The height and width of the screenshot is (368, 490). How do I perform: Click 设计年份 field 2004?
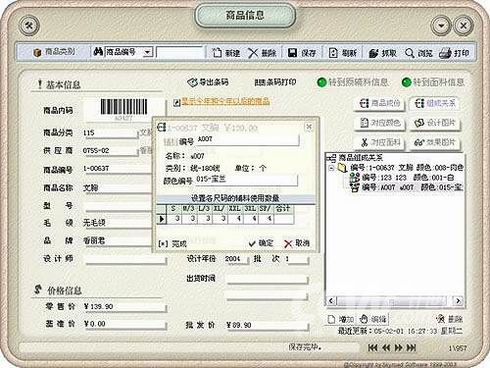[x=236, y=259]
